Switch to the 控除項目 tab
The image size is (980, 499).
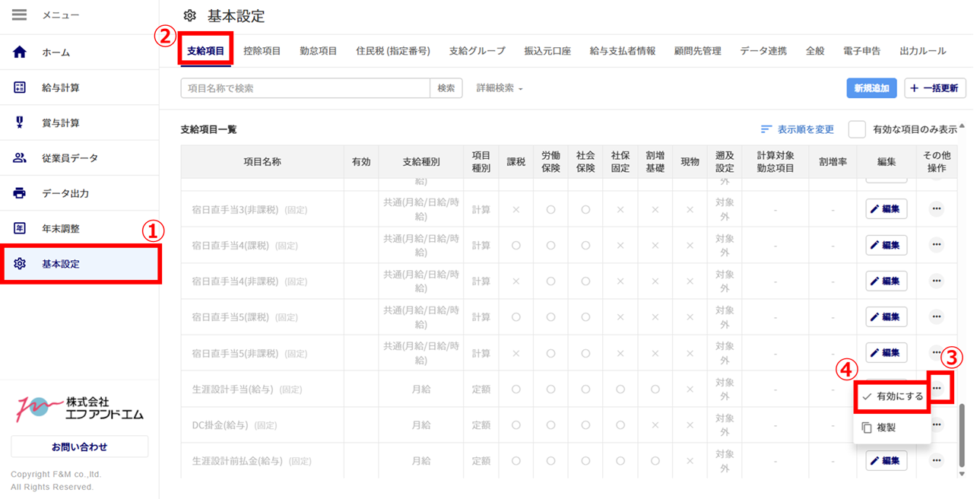point(262,51)
